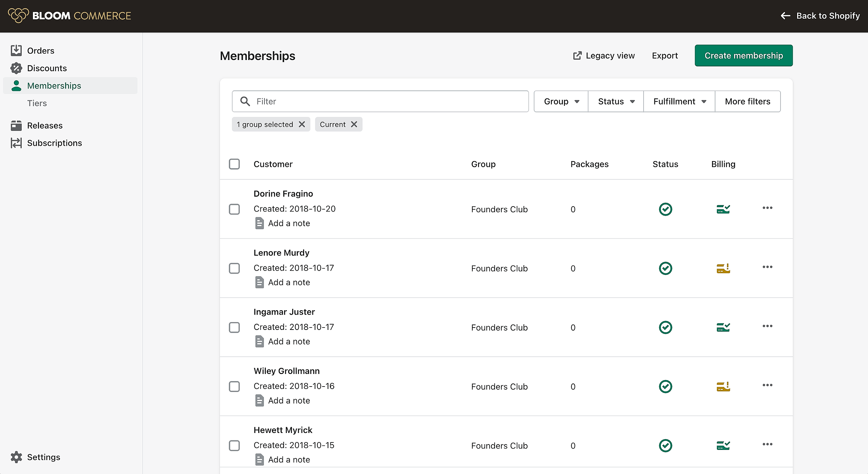The image size is (868, 474).
Task: Click the Bloom Commerce logo icon
Action: (18, 16)
